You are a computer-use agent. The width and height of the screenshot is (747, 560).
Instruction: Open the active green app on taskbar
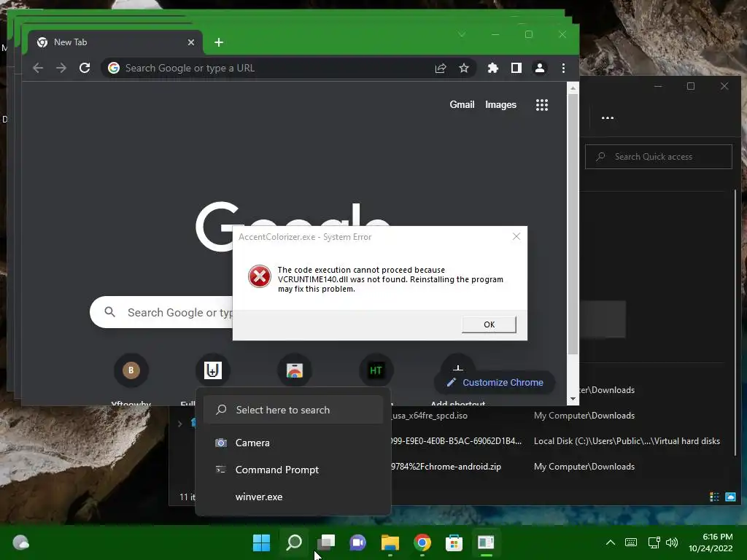pos(486,542)
